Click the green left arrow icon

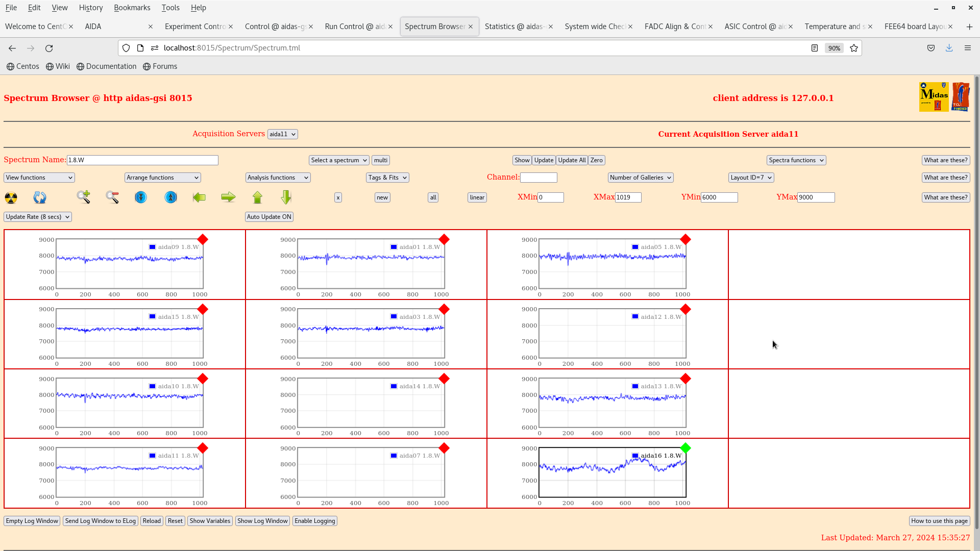pos(199,197)
